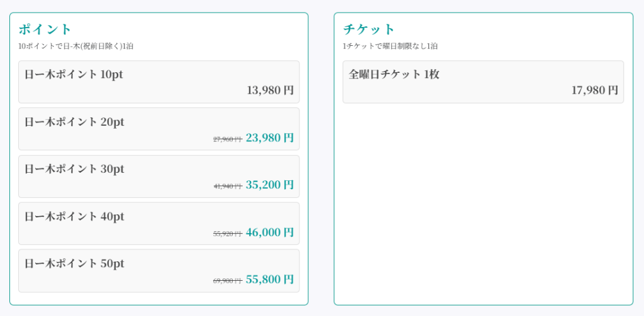The height and width of the screenshot is (316, 644).
Task: Click the 日ー木ポイント 40pt title
Action: (x=74, y=216)
